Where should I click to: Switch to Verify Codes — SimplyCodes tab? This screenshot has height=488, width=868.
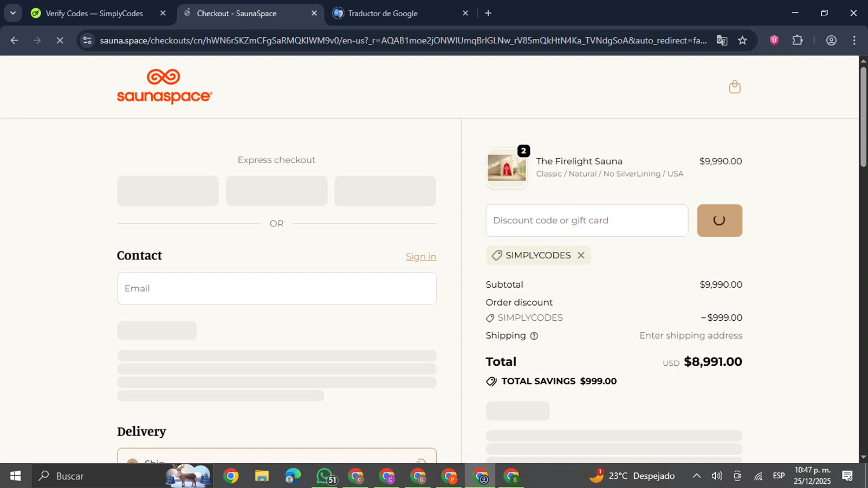(94, 13)
